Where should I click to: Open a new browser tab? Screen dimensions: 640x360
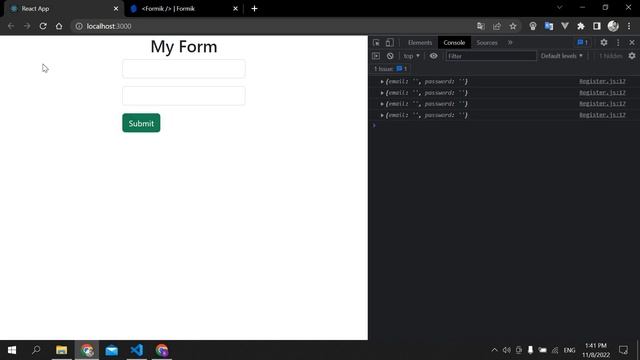click(x=254, y=9)
